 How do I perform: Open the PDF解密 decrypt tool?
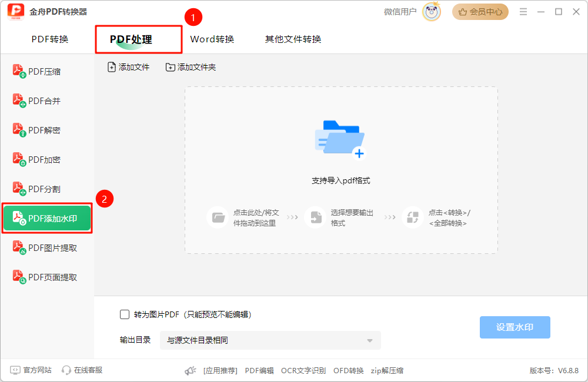[36, 130]
